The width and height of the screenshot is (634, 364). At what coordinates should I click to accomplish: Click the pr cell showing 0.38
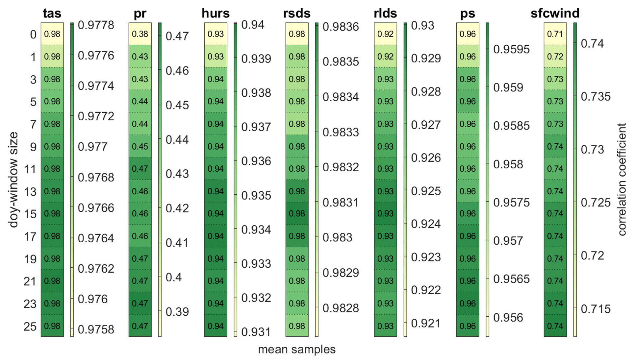click(140, 34)
